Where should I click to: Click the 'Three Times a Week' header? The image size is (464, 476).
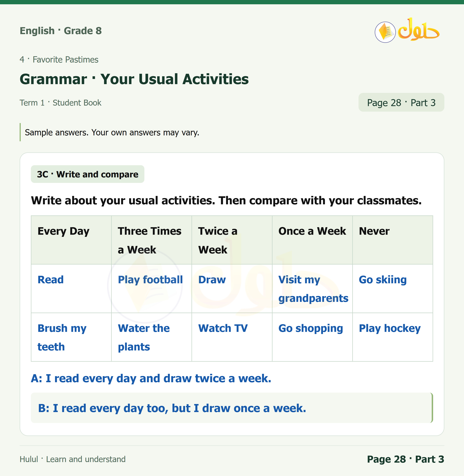[152, 240]
